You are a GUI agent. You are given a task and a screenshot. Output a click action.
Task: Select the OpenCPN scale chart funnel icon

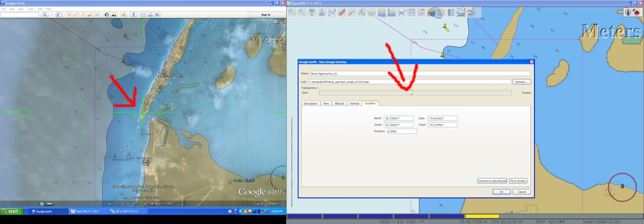(x=312, y=12)
